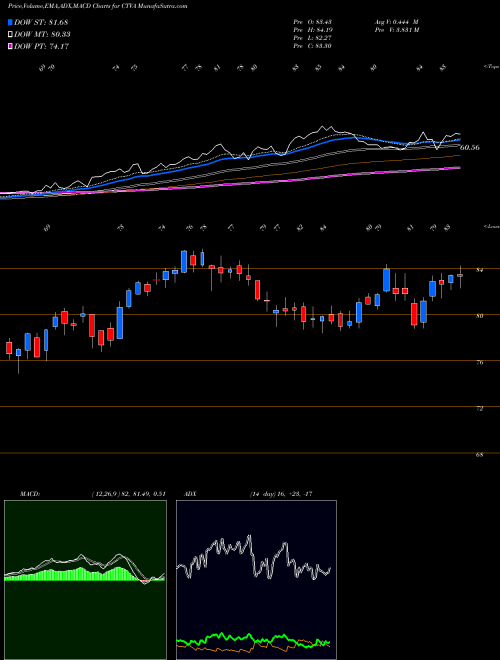Viewport: 500px width, 660px height.
Task: Click the 'Pre H: 84.19' high value
Action: pos(313,30)
